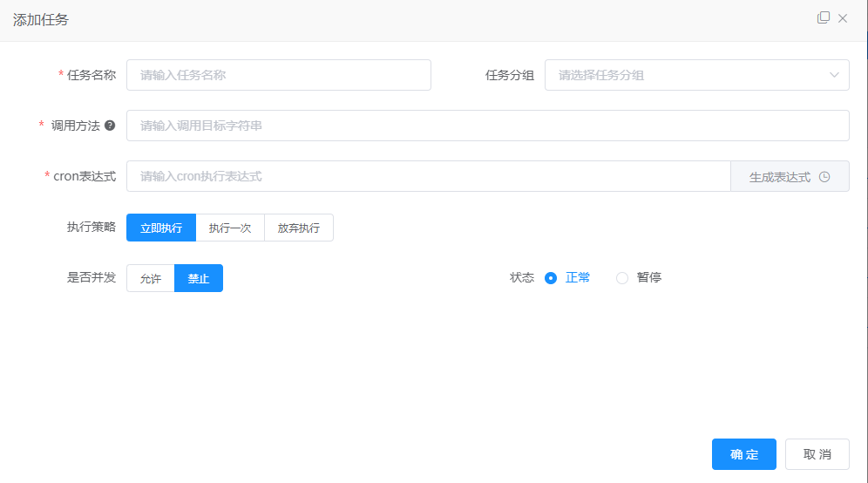
Task: Maximize the 添加任务 dialog
Action: coord(824,18)
